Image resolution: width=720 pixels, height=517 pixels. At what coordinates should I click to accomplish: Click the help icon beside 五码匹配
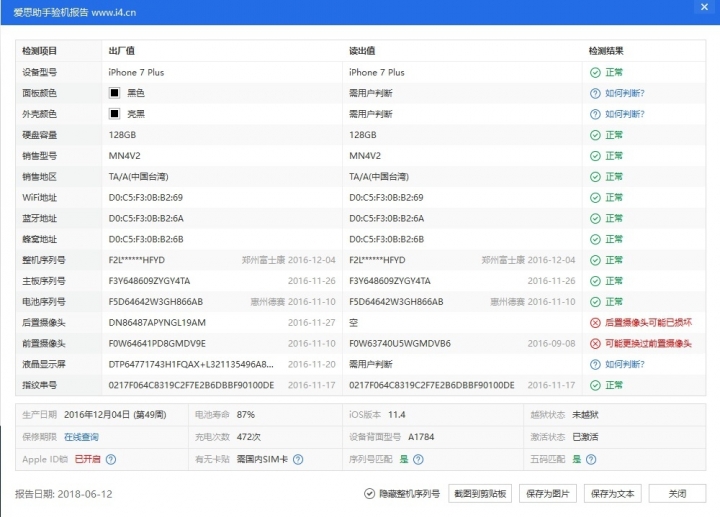[591, 459]
